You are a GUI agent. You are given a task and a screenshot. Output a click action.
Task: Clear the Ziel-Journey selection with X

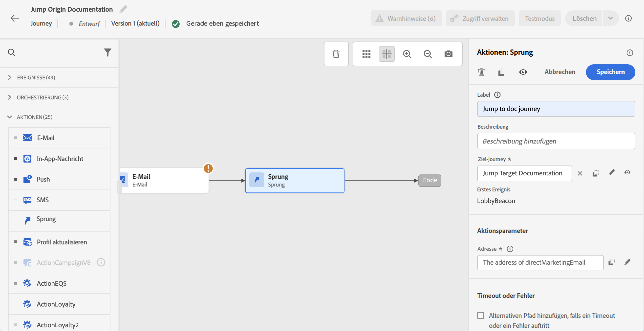pos(580,173)
